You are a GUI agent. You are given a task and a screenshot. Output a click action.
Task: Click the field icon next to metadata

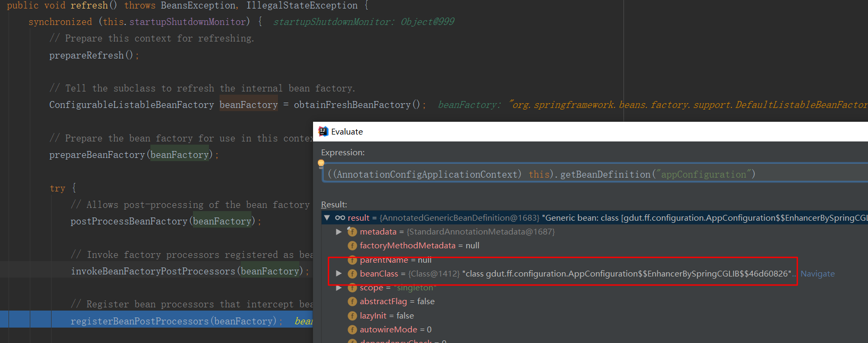(x=352, y=231)
